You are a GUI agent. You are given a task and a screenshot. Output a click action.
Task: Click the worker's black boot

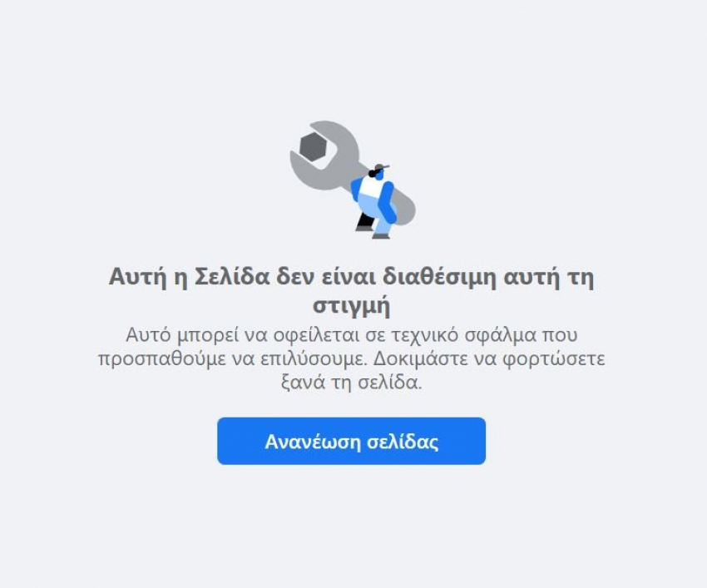tap(364, 223)
